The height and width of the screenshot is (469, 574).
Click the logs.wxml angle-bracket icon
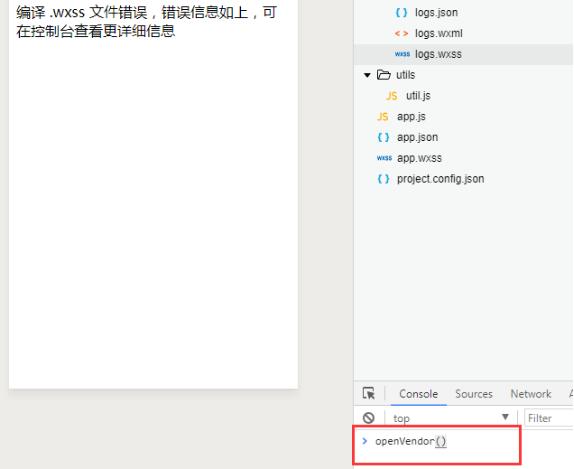pos(401,34)
